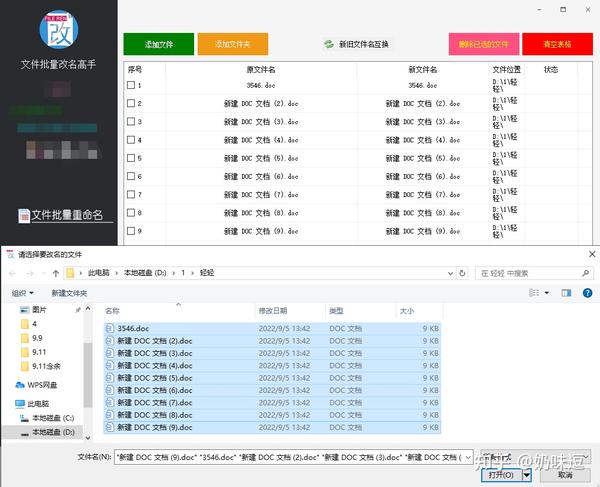Click the 文件批量改名高手 app logo

click(59, 30)
